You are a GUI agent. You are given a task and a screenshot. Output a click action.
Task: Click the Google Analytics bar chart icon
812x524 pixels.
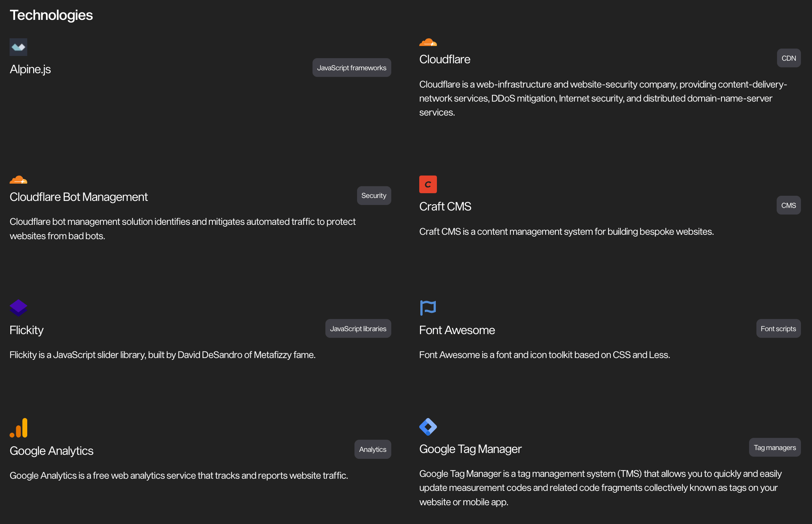click(18, 428)
